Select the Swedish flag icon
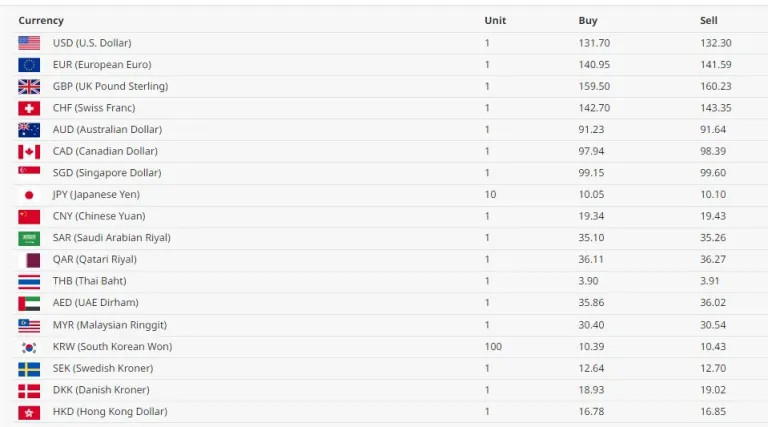 pyautogui.click(x=29, y=369)
